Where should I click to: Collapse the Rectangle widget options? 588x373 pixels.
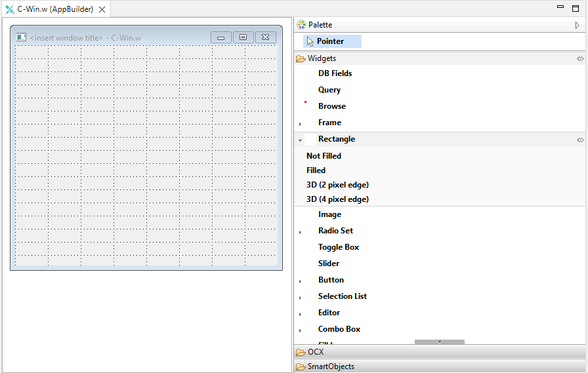tap(301, 140)
